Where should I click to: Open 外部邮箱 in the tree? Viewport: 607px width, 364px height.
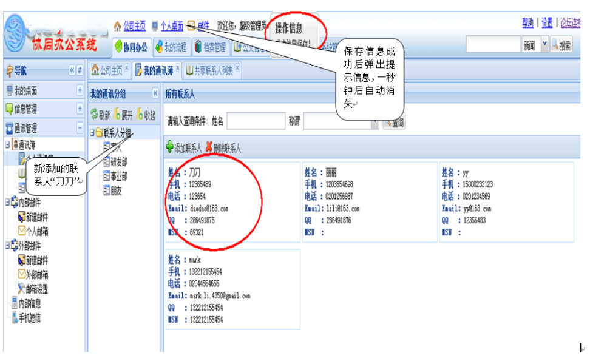point(33,275)
